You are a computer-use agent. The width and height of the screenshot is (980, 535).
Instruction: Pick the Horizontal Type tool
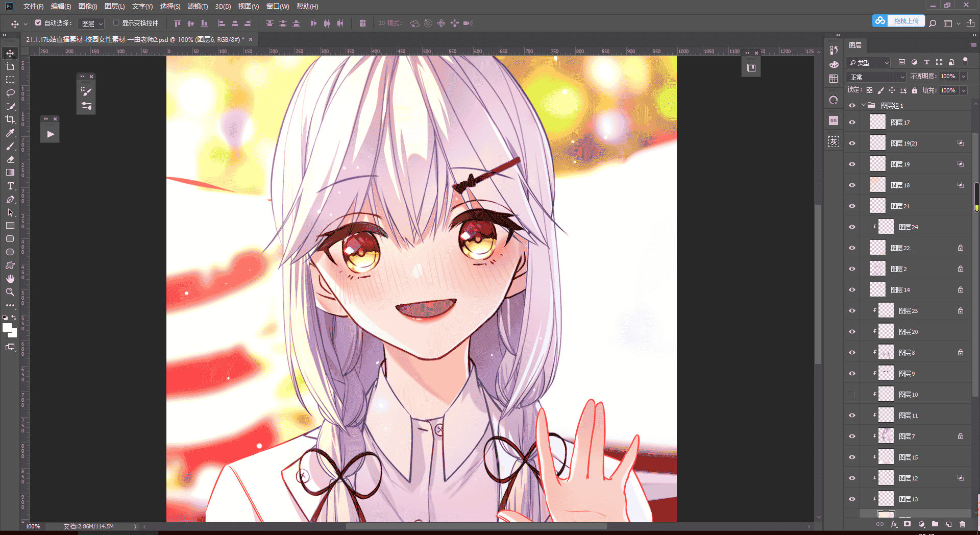10,186
